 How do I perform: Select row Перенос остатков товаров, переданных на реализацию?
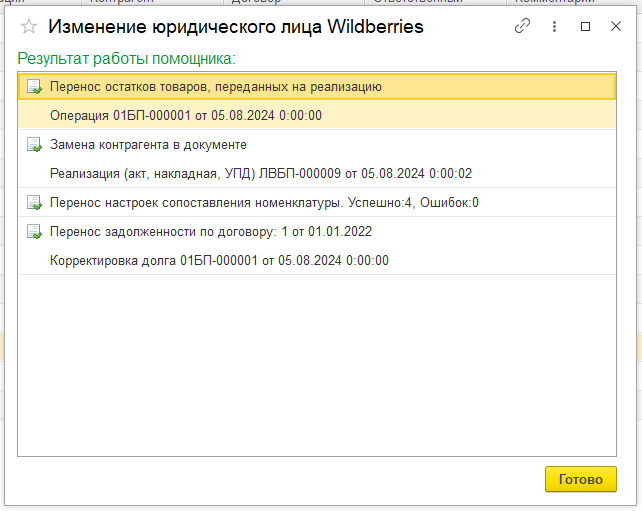point(317,87)
